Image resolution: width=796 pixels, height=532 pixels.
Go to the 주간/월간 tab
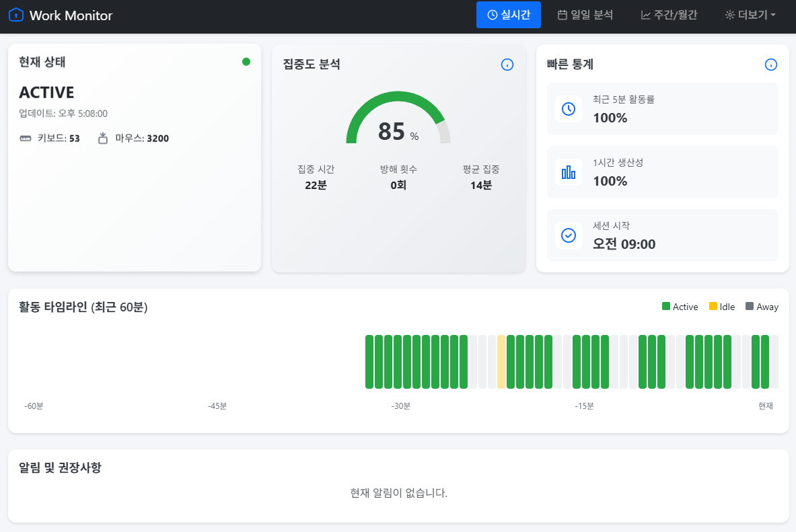coord(669,15)
